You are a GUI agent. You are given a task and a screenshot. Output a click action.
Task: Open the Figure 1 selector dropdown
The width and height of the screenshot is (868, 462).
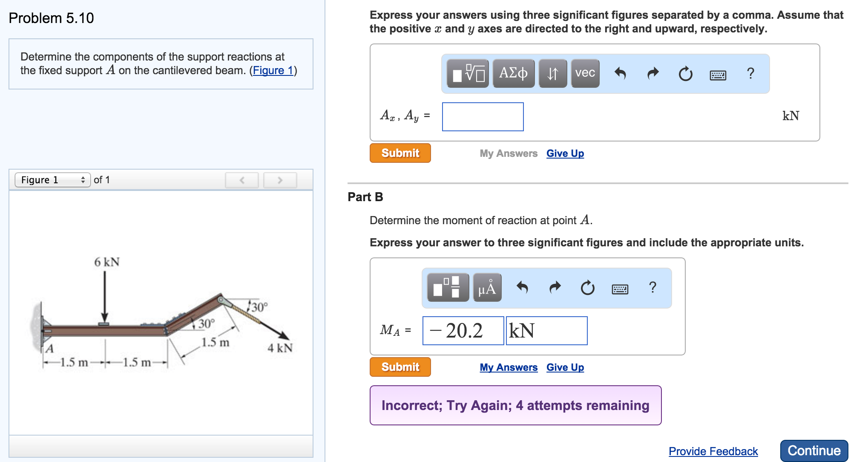click(53, 179)
